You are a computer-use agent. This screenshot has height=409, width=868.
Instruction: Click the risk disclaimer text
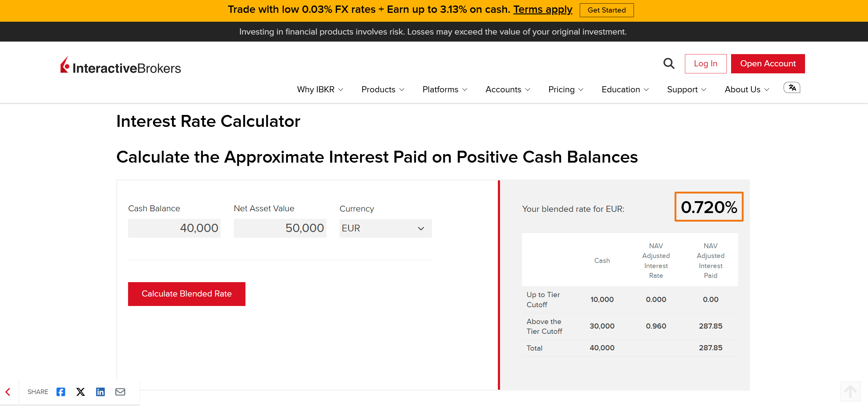tap(433, 32)
